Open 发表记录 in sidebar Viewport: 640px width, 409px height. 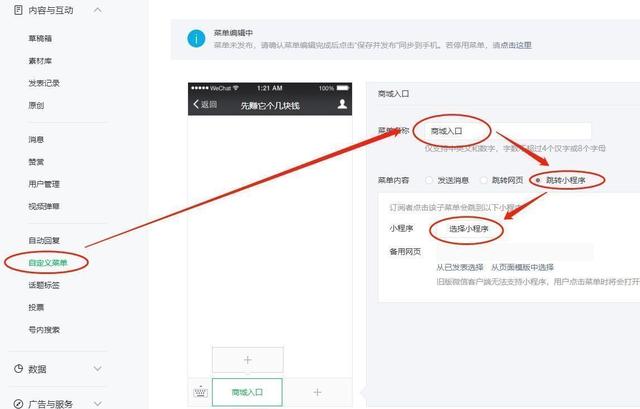coord(44,83)
